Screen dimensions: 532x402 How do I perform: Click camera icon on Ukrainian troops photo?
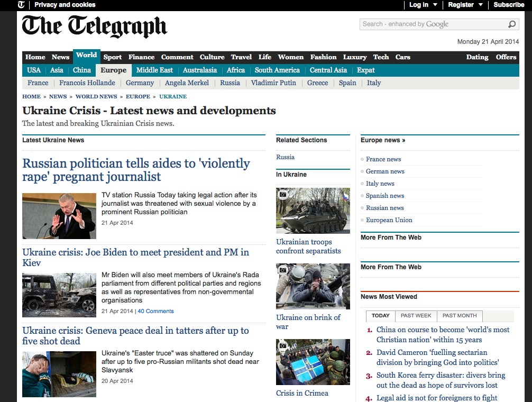click(283, 195)
